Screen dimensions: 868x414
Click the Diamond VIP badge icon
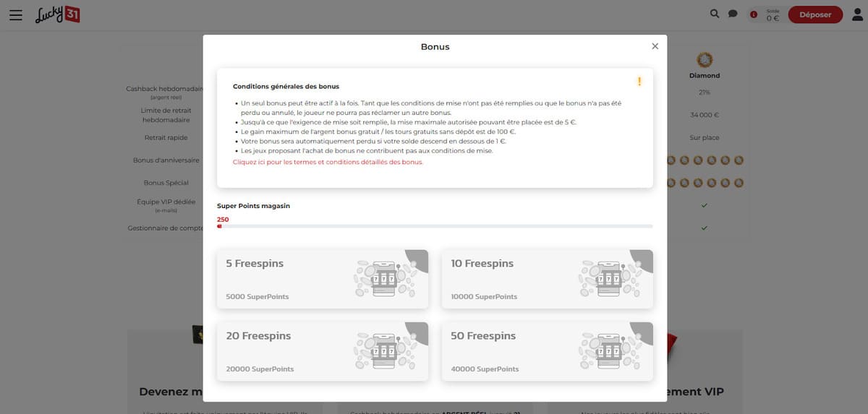[x=705, y=60]
